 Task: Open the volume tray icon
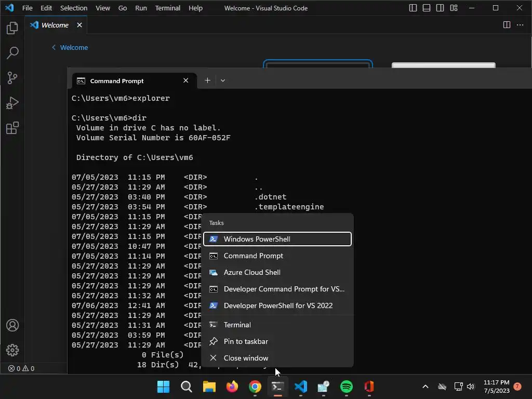(x=471, y=387)
